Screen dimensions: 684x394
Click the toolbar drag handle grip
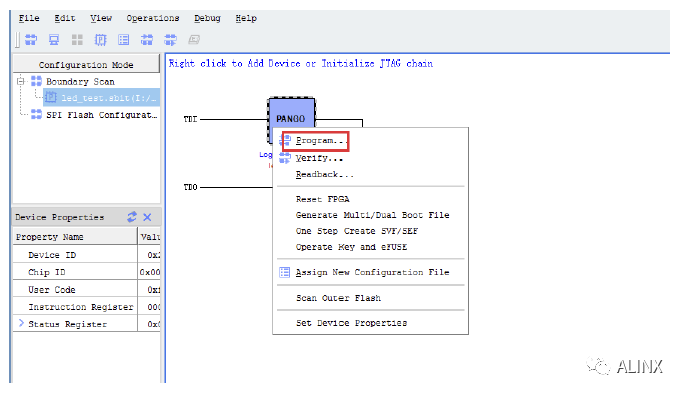coord(17,40)
